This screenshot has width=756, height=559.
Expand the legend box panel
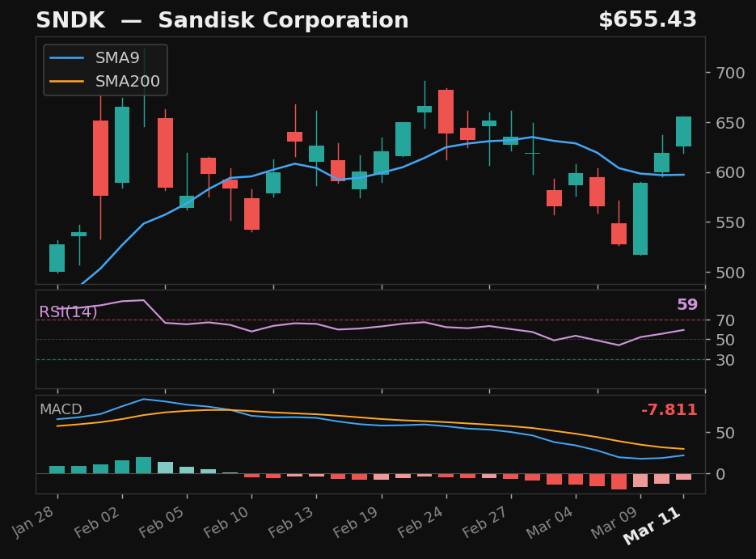coord(105,70)
